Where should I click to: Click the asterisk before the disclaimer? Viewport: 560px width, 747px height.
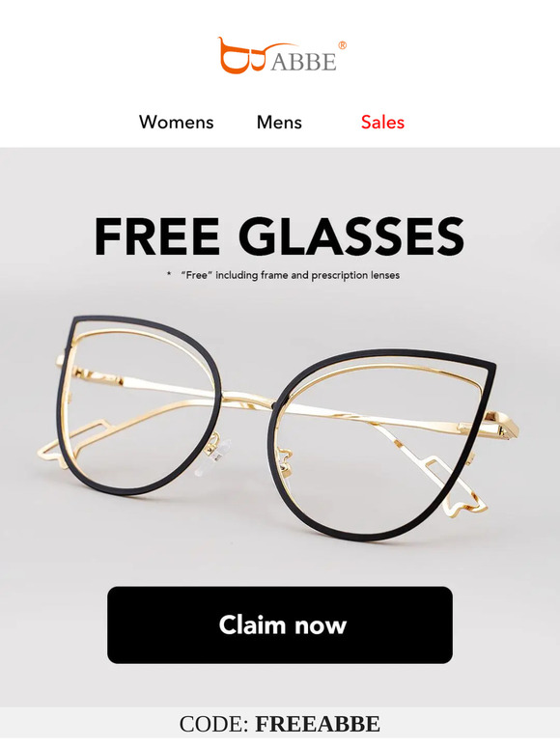(x=169, y=274)
